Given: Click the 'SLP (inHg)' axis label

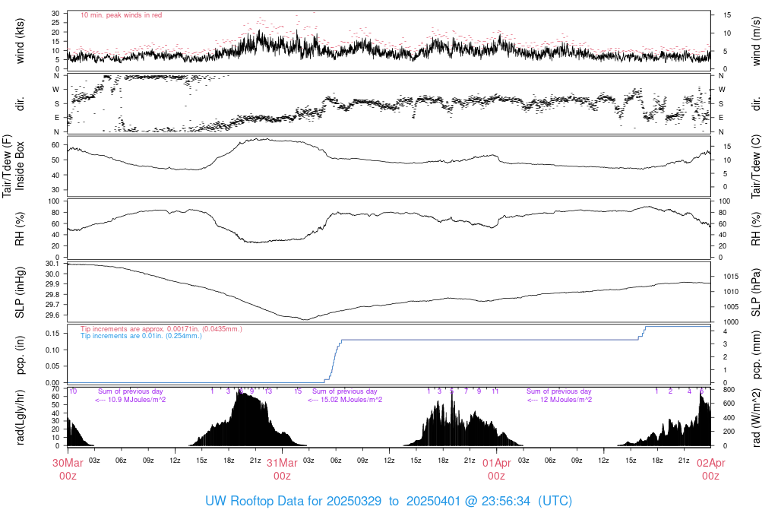Looking at the screenshot, I should click(x=20, y=293).
